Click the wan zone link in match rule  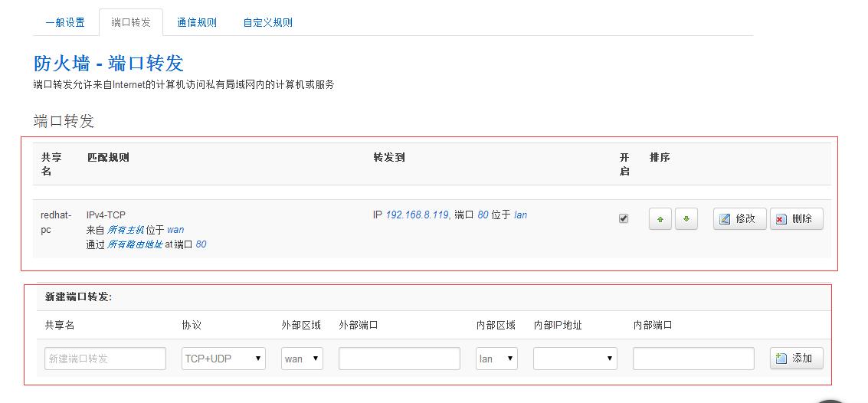(x=175, y=230)
